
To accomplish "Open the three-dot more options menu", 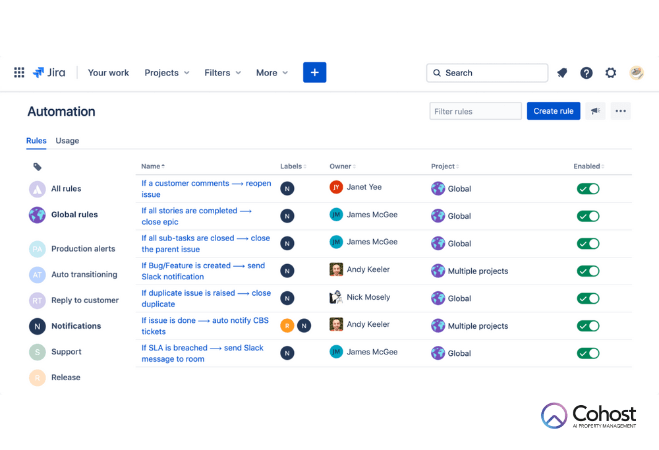I will 621,111.
